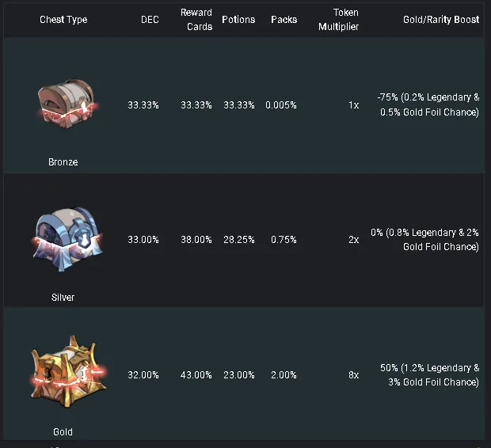Select the Reward Cards column header
491x448 pixels.
click(x=196, y=20)
